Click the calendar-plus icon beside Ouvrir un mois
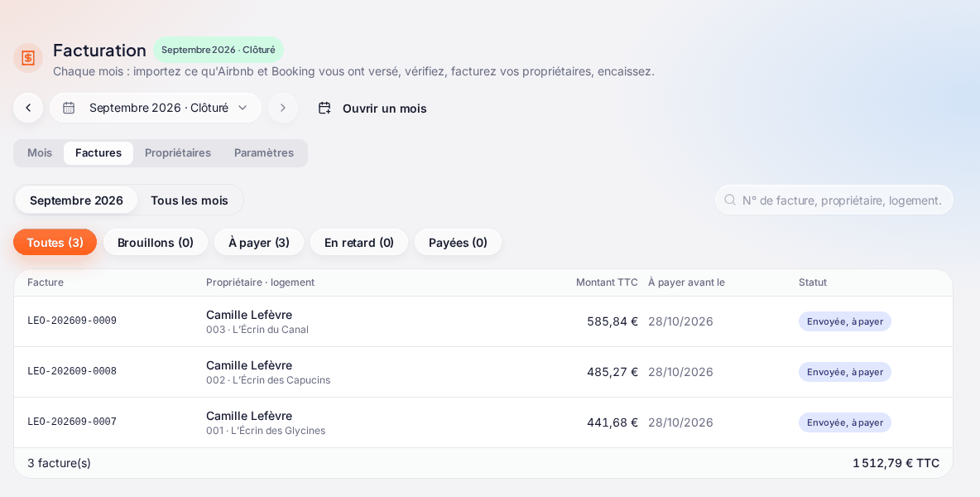 click(x=324, y=109)
